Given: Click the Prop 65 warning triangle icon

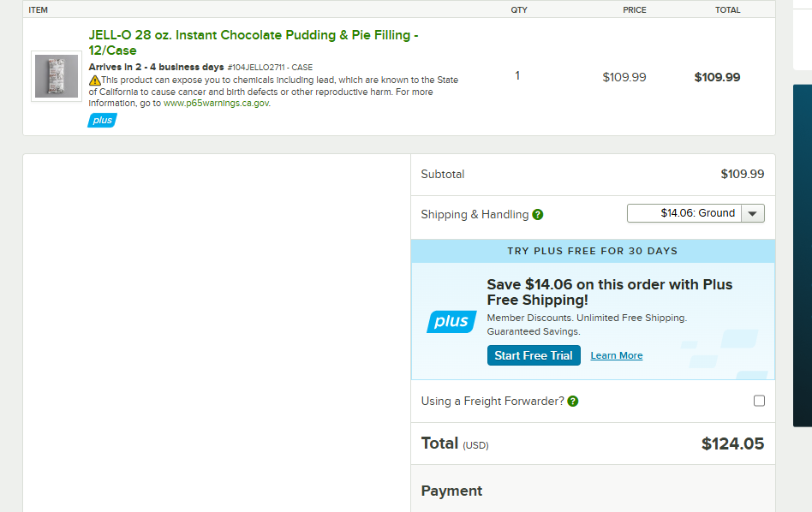Looking at the screenshot, I should click(95, 80).
